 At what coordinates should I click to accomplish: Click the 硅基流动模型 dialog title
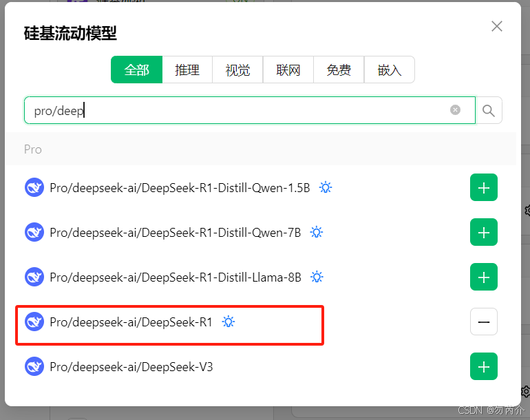70,34
